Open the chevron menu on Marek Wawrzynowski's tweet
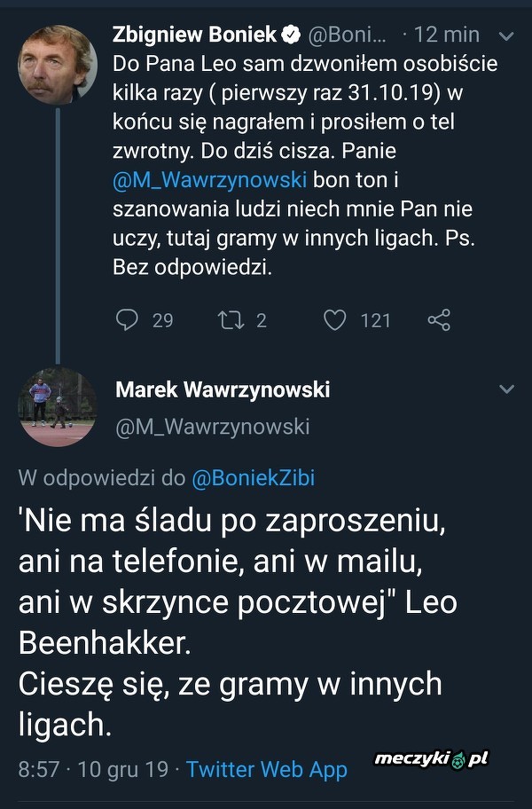532x809 pixels. [507, 389]
